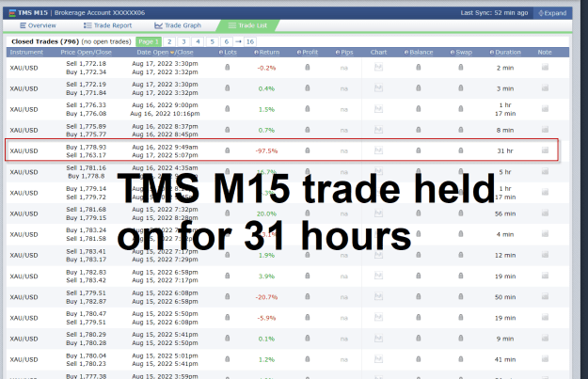This screenshot has height=379, width=588.
Task: Jump to last page 16
Action: 250,41
